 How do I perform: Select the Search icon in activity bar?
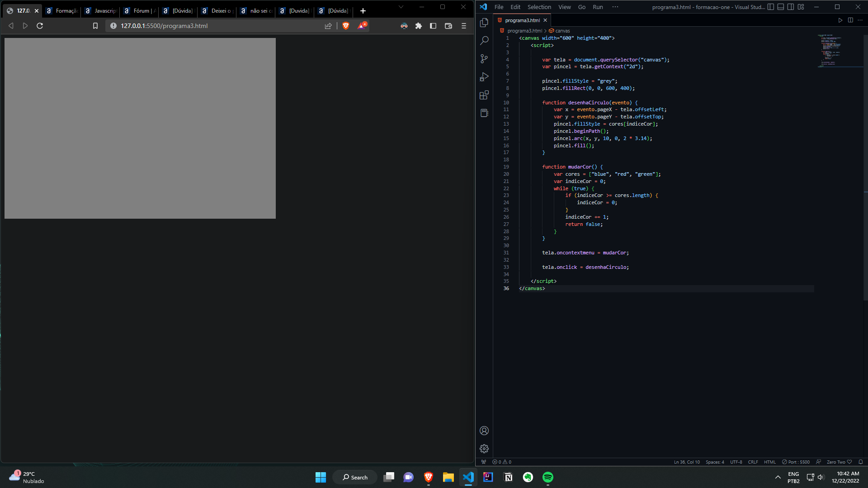tap(484, 41)
